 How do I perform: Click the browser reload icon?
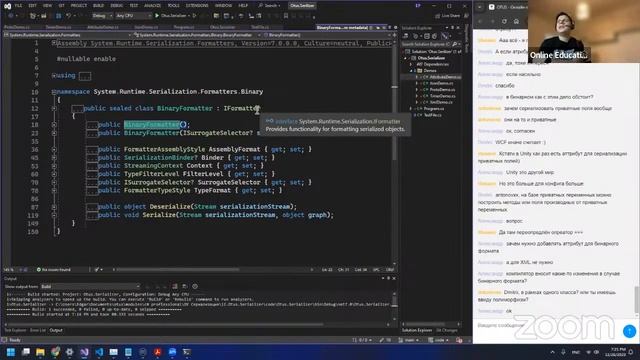(504, 21)
